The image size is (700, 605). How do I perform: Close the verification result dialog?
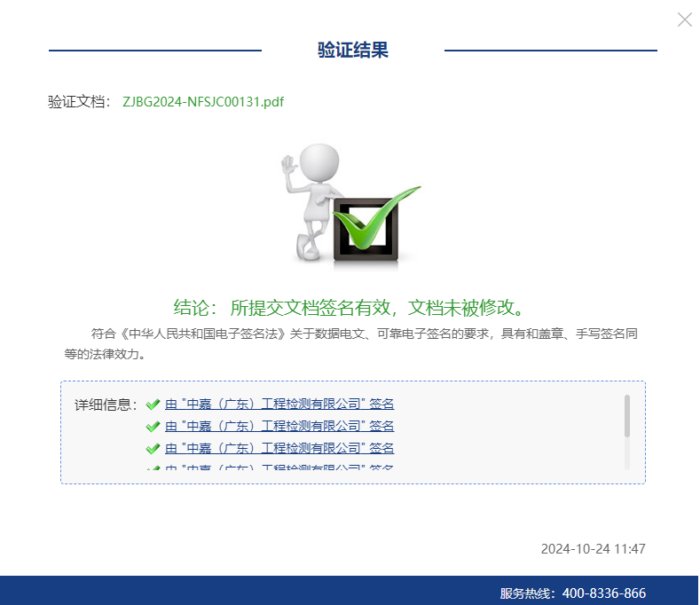coord(684,20)
